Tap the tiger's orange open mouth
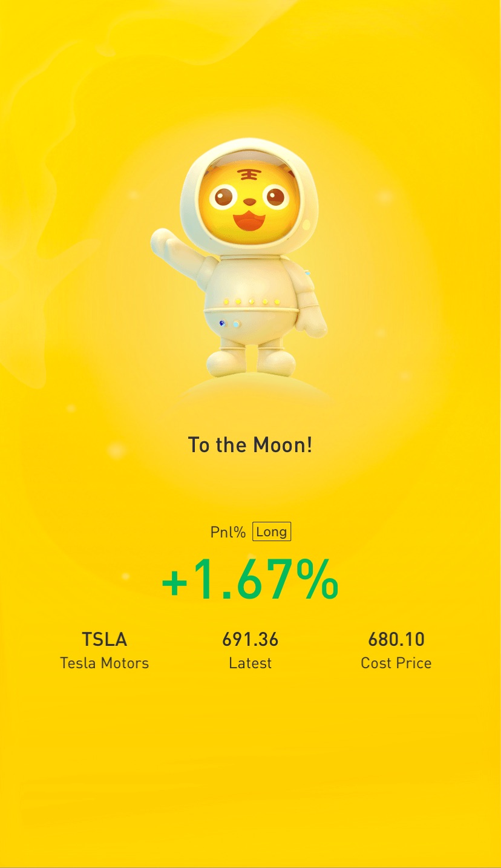This screenshot has height=868, width=501. pyautogui.click(x=250, y=221)
